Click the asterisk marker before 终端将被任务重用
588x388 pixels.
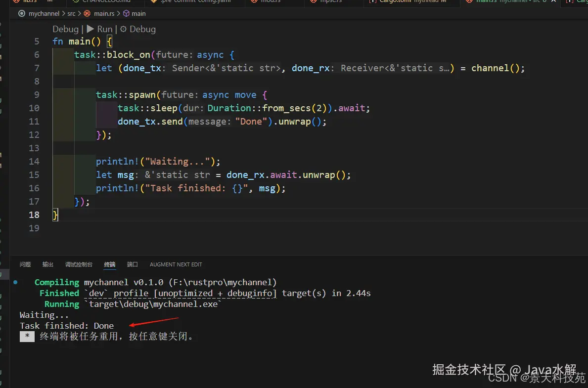(x=27, y=337)
